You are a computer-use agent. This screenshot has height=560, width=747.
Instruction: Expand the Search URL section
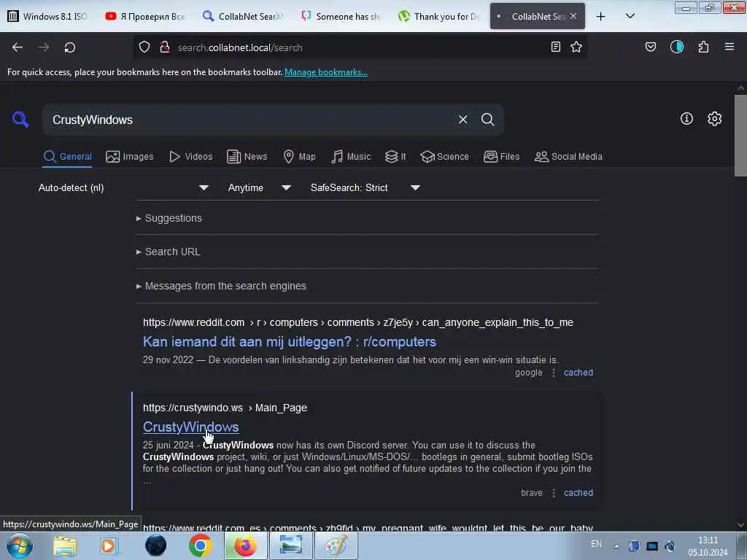tap(169, 252)
